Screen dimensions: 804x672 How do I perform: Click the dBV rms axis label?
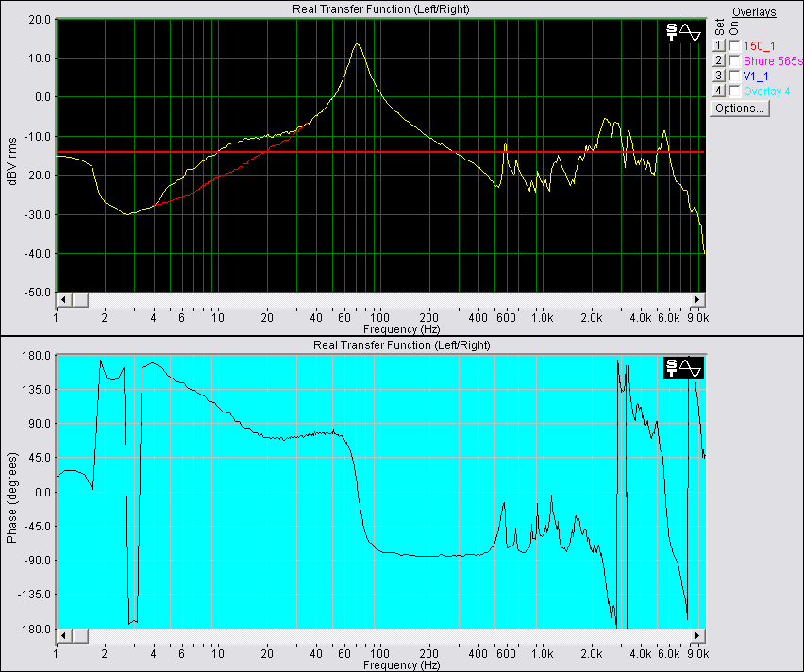coord(12,161)
